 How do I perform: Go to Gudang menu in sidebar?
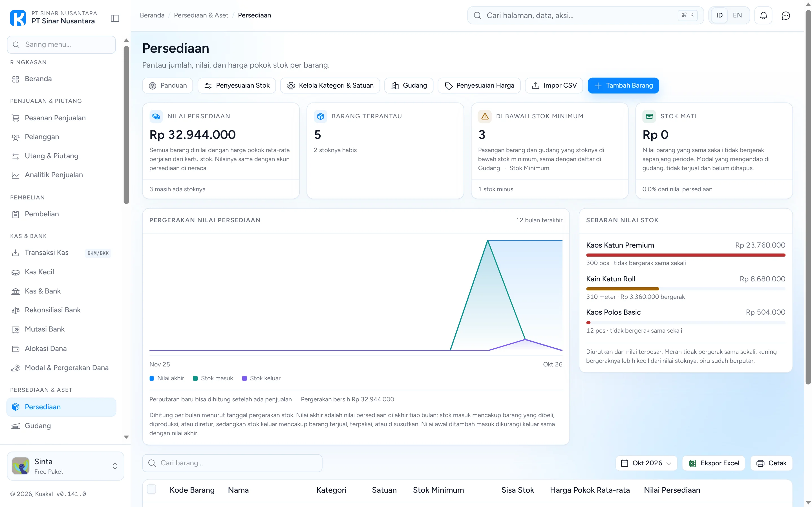click(38, 426)
